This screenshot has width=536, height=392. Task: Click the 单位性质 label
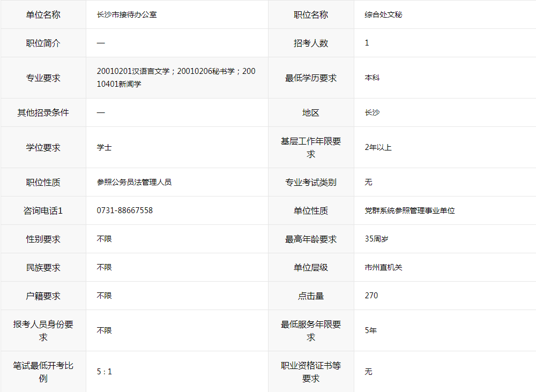pos(311,210)
